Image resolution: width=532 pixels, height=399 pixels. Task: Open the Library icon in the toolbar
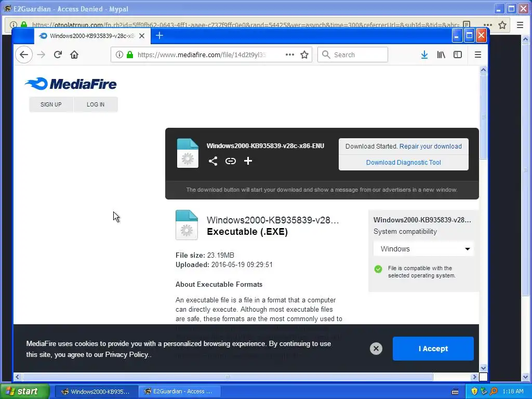(441, 55)
